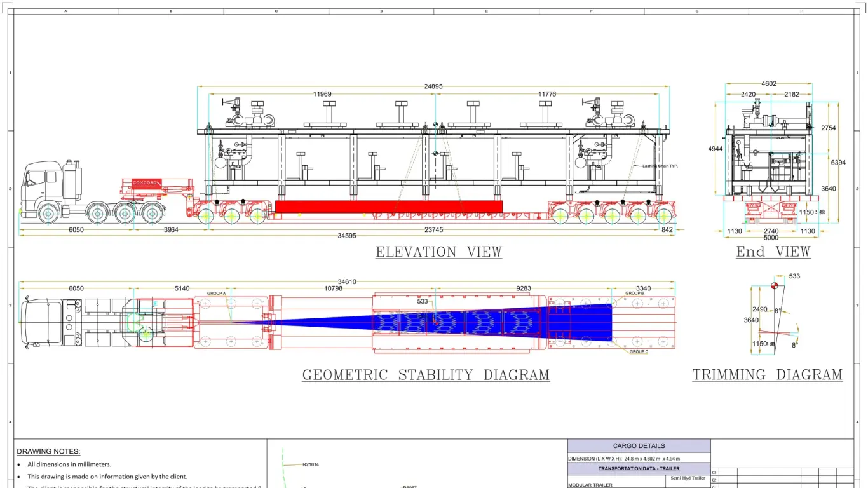Screen dimensions: 868x488
Task: Click the CONCORD logo on trailer gooseneck
Action: [147, 183]
